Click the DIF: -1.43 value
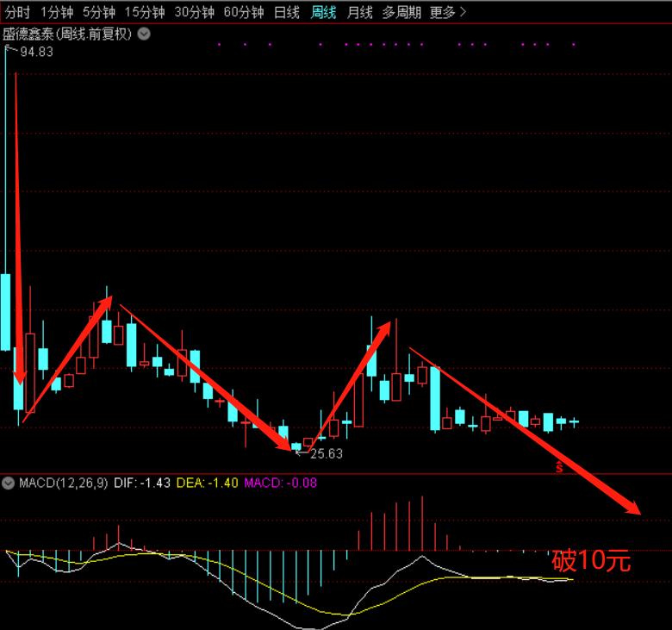Viewport: 672px width, 630px height. click(x=142, y=483)
